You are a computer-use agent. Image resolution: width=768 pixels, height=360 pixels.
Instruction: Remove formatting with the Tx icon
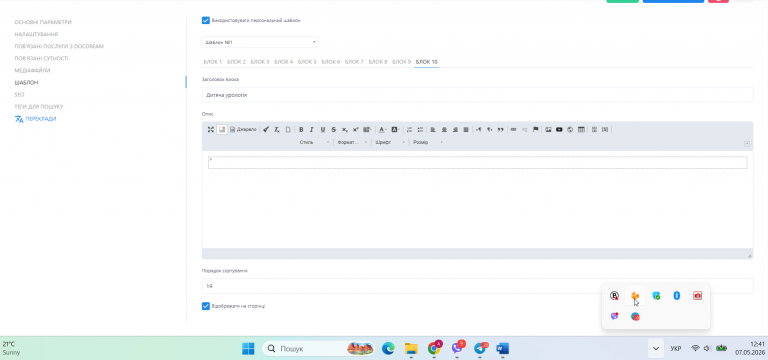click(277, 130)
